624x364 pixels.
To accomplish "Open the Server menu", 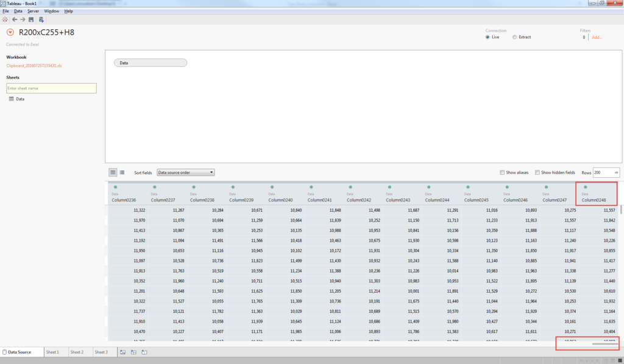I will pos(33,11).
